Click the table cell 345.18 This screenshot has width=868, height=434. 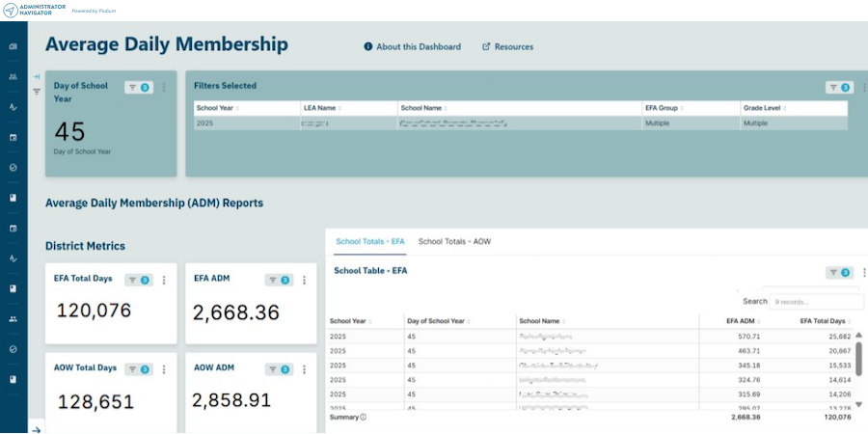click(x=749, y=366)
